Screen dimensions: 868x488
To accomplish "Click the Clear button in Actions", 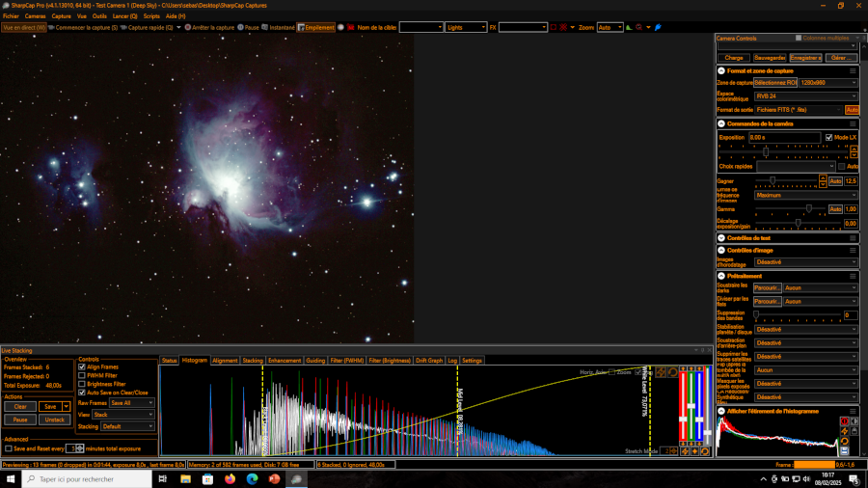I will (20, 407).
